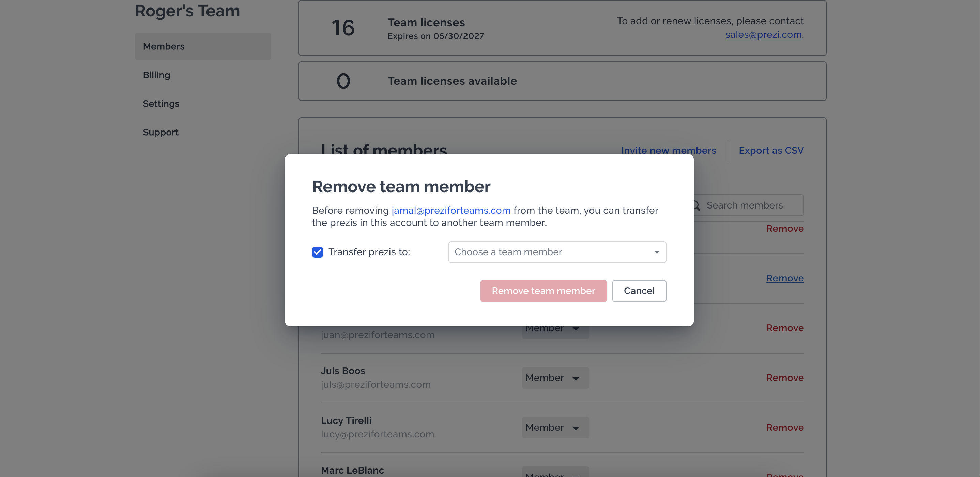
Task: Expand the role dropdown for Juls Boos
Action: 555,378
